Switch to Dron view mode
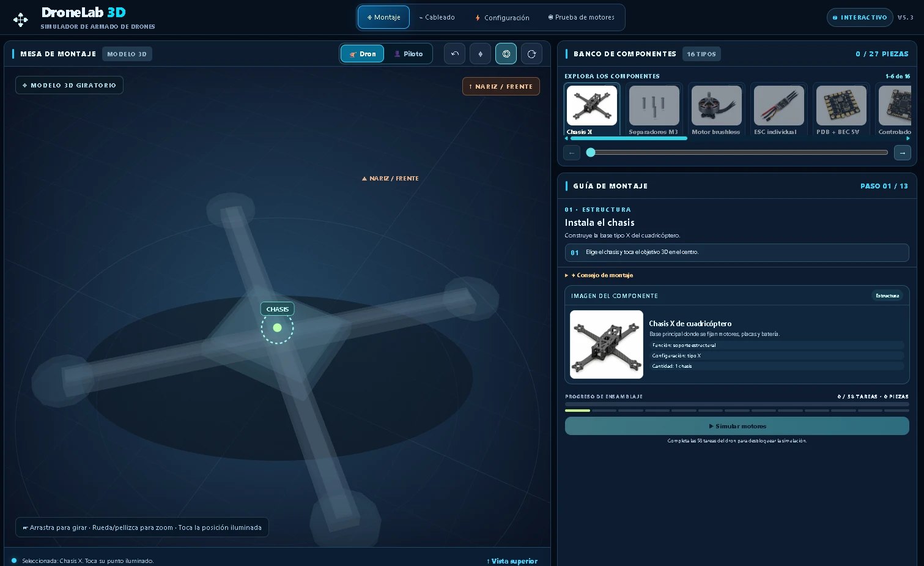The height and width of the screenshot is (566, 924). (363, 54)
